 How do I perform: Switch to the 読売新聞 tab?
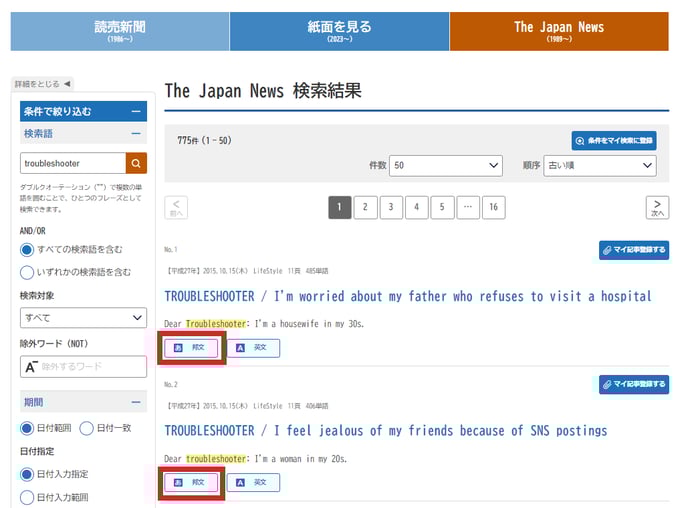(x=119, y=31)
